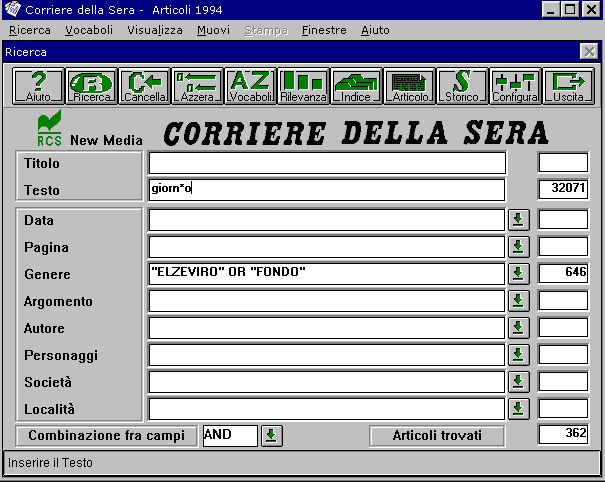
Task: Click the Genere field with ELZEVIRO OR FONDO
Action: click(x=327, y=274)
